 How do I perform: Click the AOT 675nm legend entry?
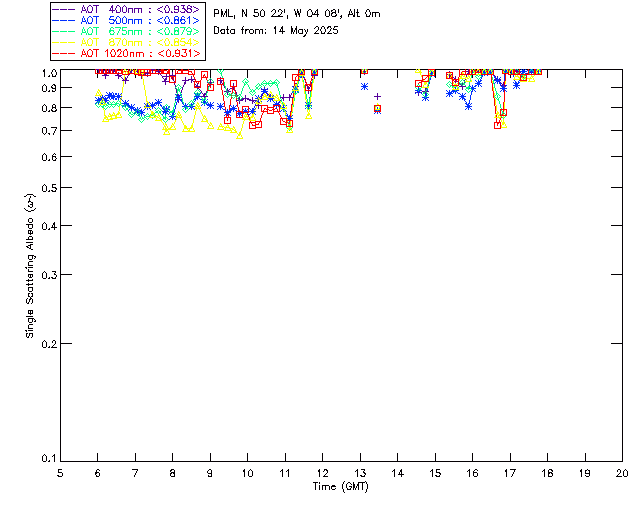point(127,31)
